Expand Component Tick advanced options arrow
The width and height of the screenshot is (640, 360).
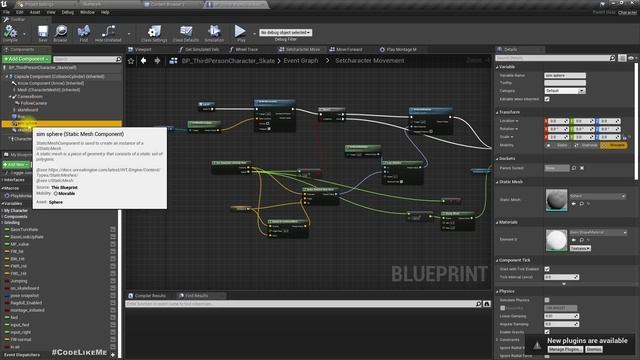point(564,284)
